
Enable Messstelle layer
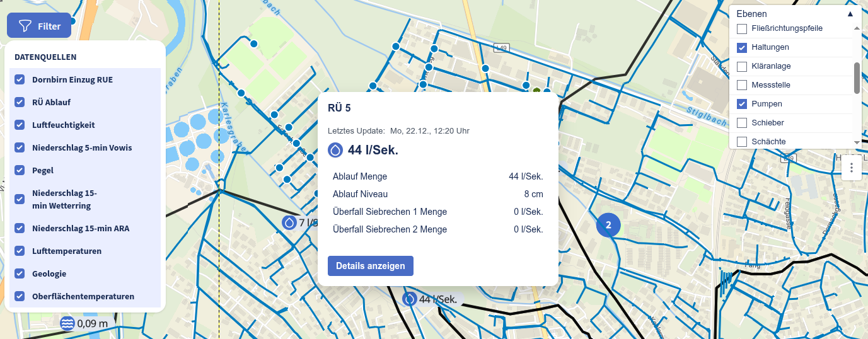pyautogui.click(x=742, y=85)
